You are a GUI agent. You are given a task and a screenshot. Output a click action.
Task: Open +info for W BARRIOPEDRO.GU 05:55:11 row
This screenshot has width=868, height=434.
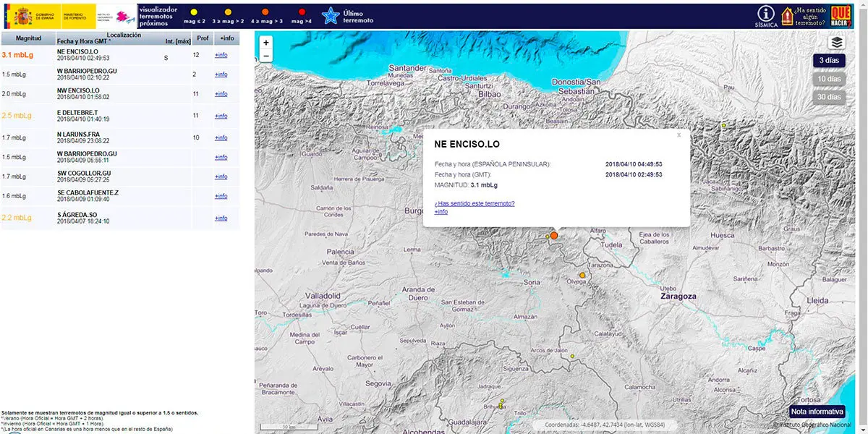coord(221,157)
